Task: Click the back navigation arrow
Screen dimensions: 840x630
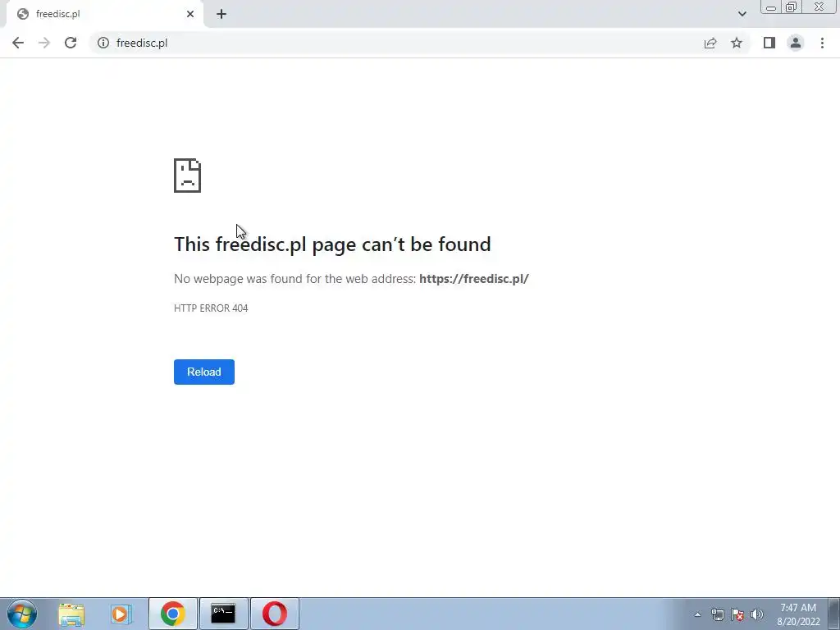Action: [x=18, y=43]
